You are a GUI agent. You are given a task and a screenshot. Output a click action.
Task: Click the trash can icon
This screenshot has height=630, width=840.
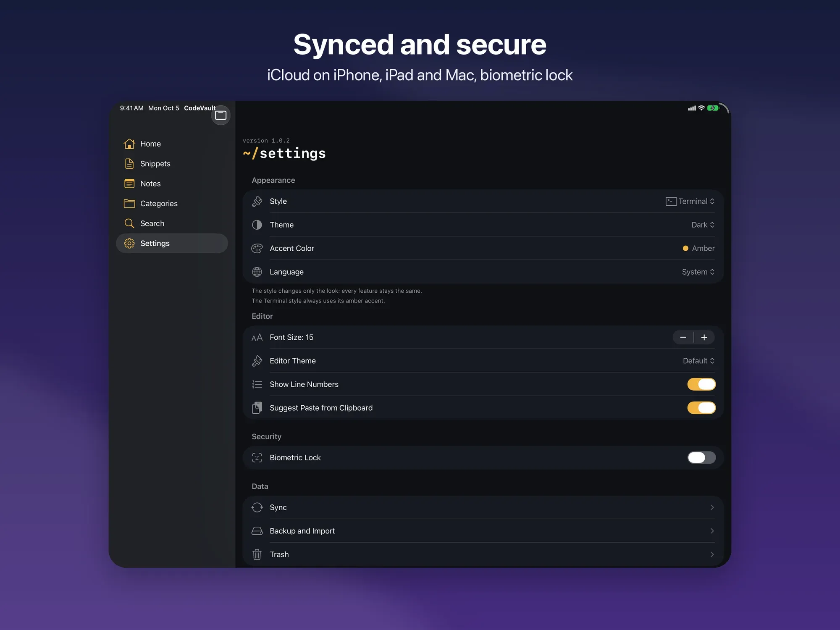tap(257, 554)
